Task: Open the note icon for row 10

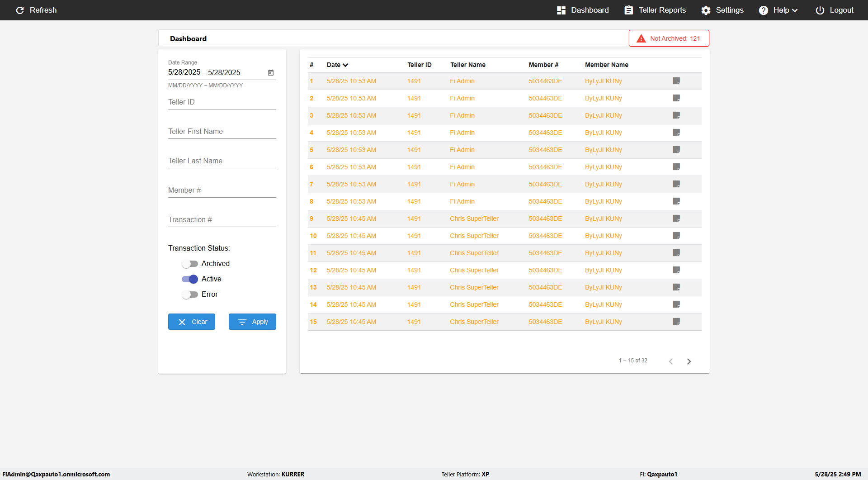Action: click(676, 236)
